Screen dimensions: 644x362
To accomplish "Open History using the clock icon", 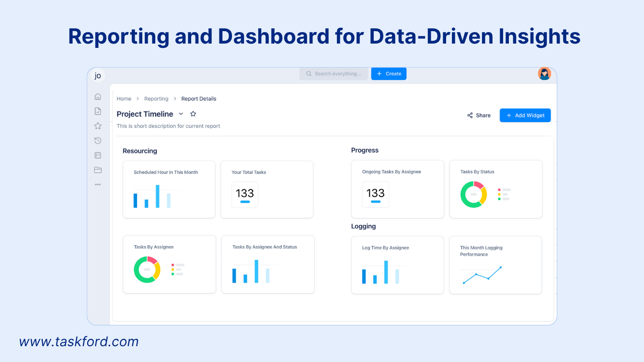I will coord(98,140).
